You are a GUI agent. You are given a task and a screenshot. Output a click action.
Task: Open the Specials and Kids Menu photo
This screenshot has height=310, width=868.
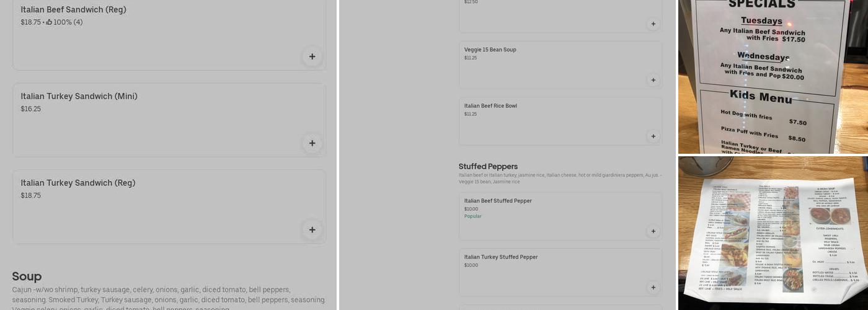click(773, 76)
